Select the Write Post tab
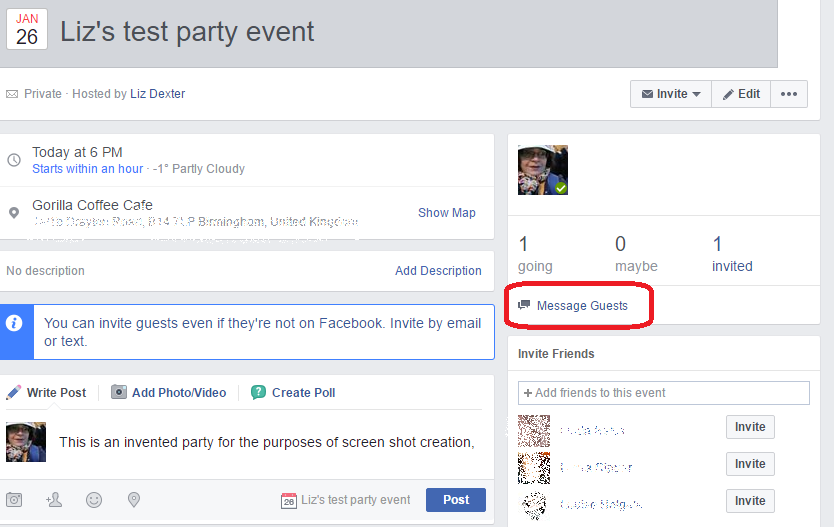The image size is (834, 527). pos(47,393)
